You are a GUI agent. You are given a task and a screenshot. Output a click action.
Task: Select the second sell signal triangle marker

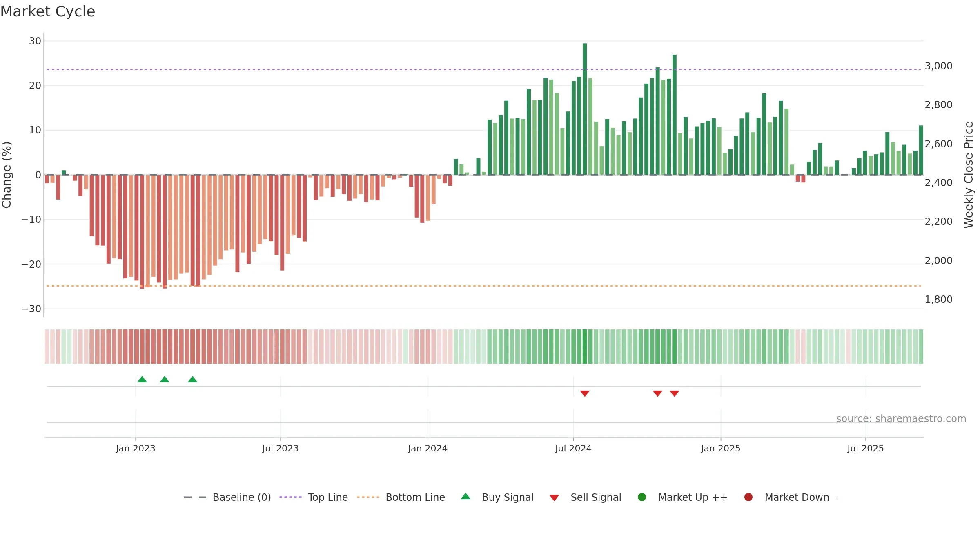coord(657,393)
